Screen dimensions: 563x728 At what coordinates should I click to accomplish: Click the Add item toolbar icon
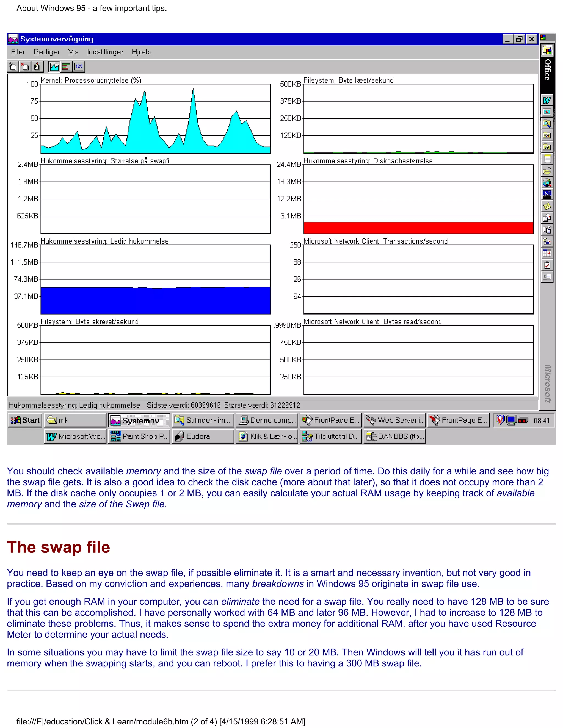tap(13, 67)
